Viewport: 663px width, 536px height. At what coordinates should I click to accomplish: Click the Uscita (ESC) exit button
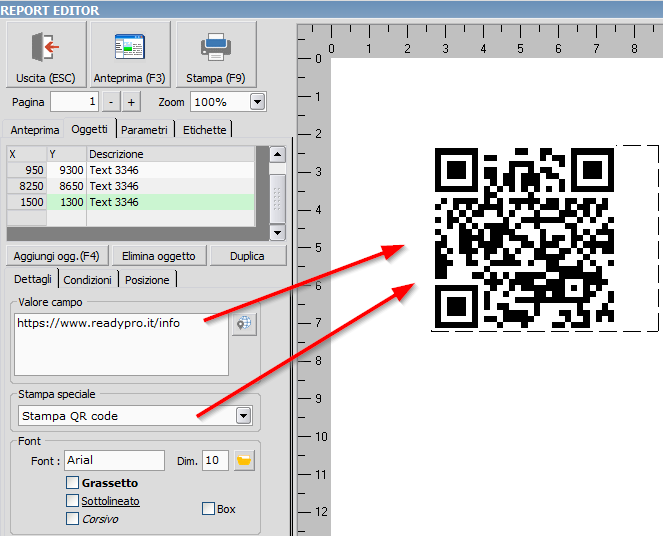[46, 55]
